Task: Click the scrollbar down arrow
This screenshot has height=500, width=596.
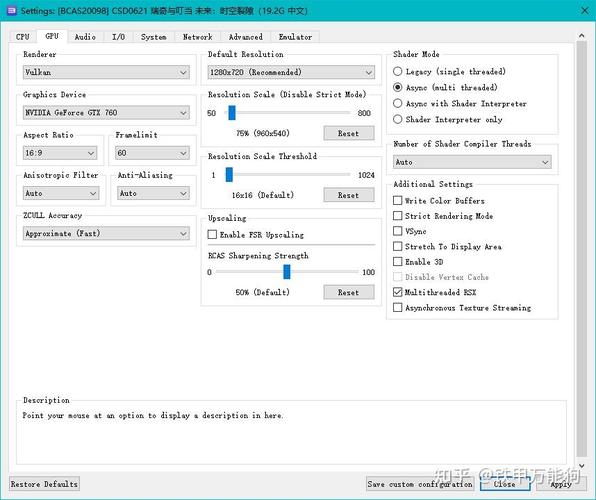Action: (x=582, y=465)
